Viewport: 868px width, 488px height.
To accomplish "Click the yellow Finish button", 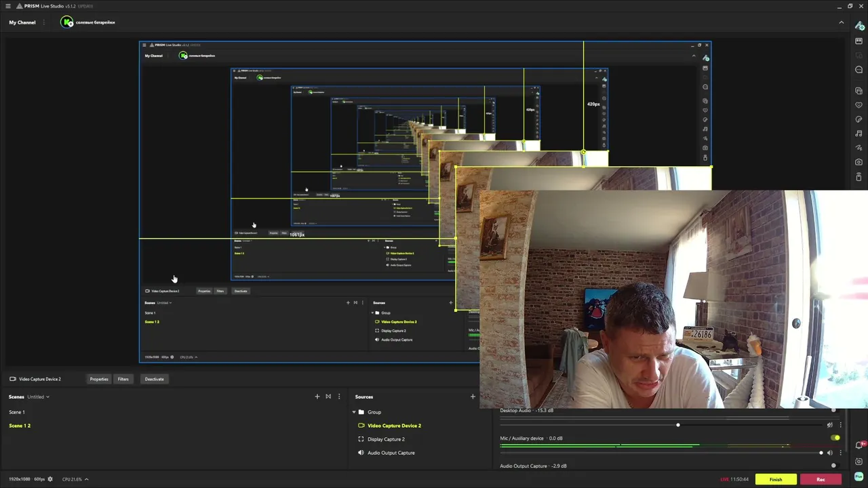I will [x=776, y=479].
